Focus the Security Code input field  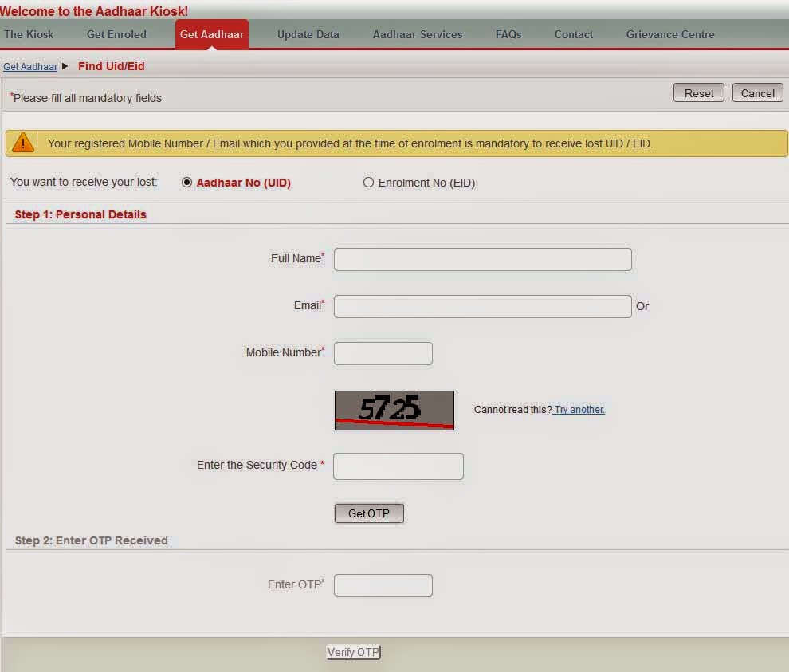click(398, 466)
